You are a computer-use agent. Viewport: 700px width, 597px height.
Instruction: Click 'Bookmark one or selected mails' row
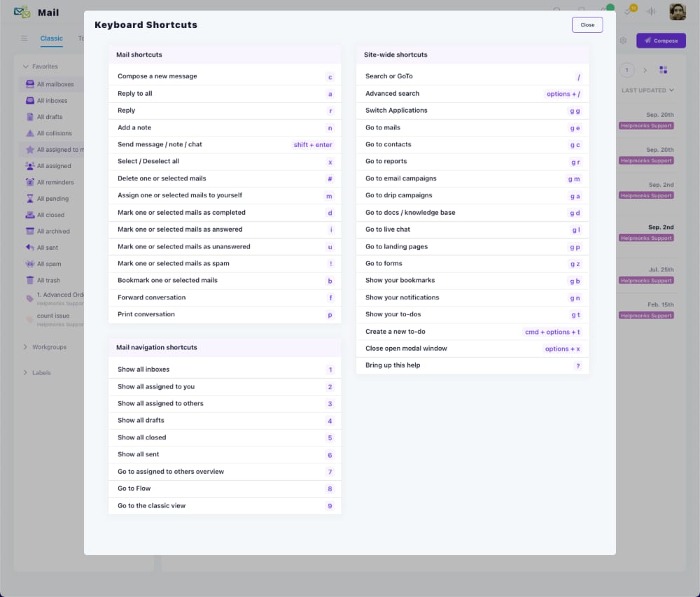coord(225,281)
